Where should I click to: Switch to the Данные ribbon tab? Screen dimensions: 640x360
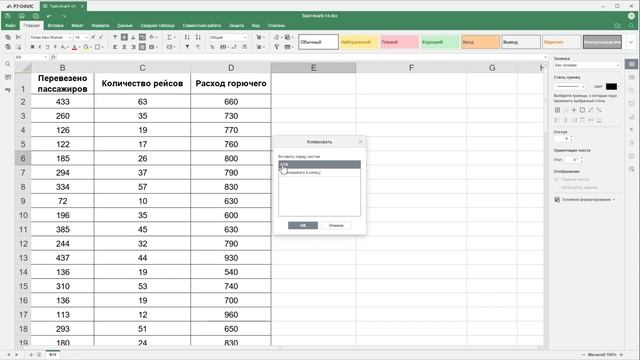point(125,26)
